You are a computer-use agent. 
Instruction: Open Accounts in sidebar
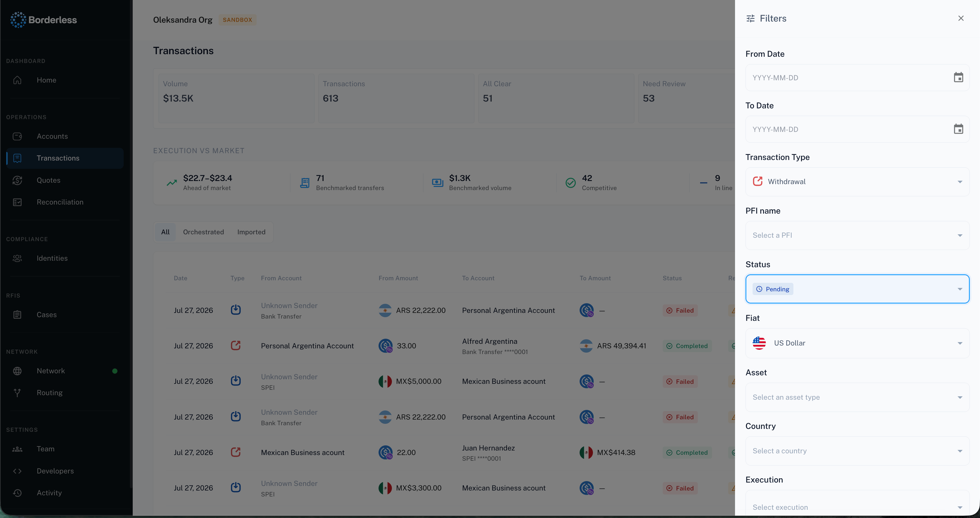[65, 136]
